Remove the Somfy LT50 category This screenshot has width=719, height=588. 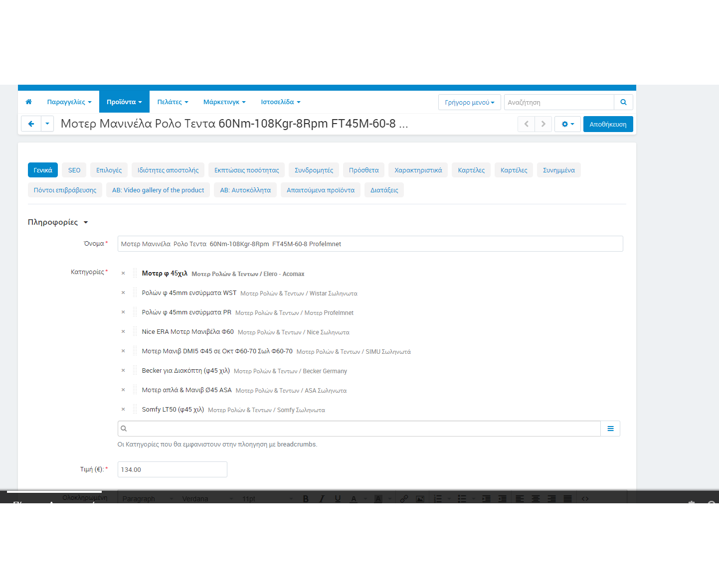(x=123, y=410)
